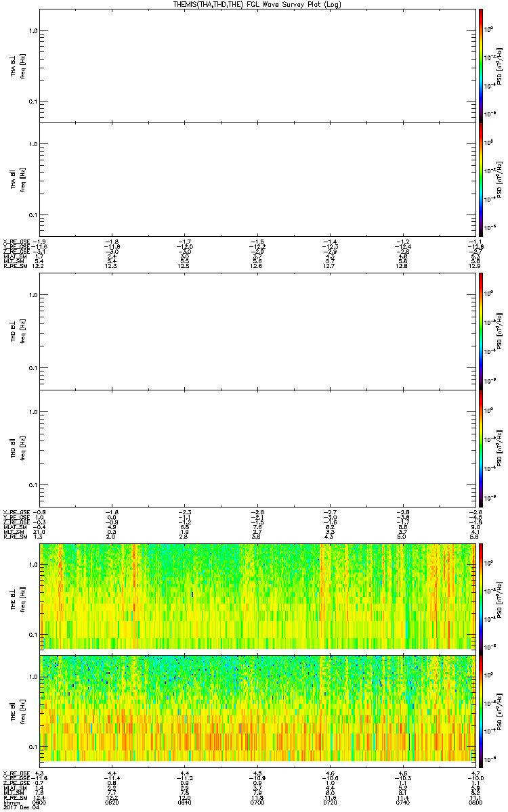Click the '0.1' frequency tick on THA B⊥ axis
Screen dimensions: 508x812
33,102
